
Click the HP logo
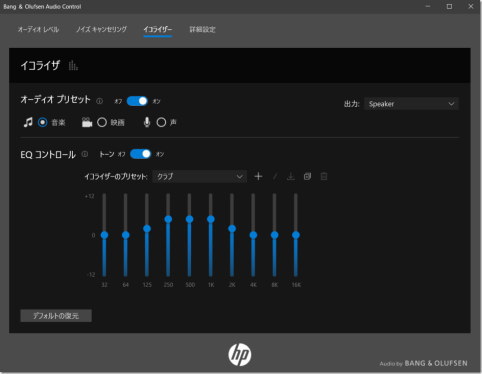[240, 355]
